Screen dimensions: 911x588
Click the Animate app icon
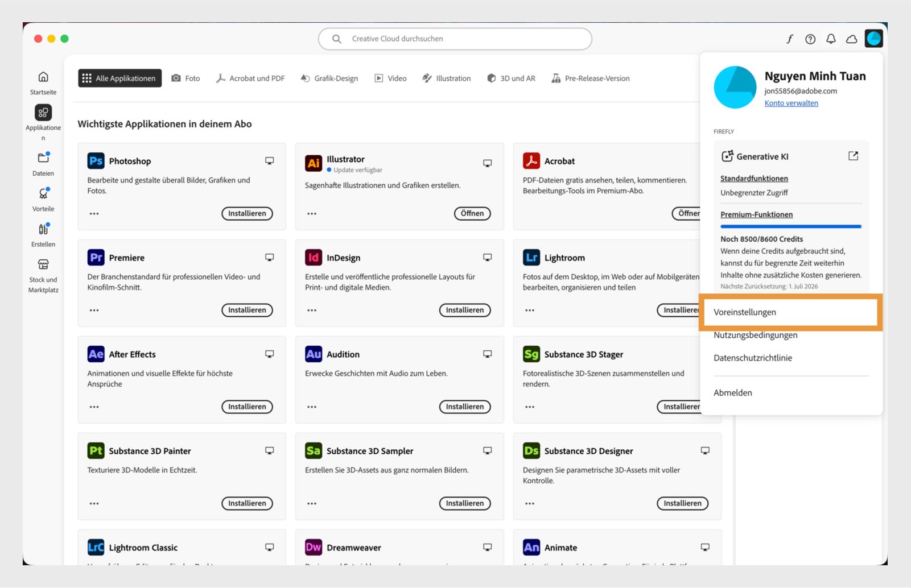click(531, 548)
